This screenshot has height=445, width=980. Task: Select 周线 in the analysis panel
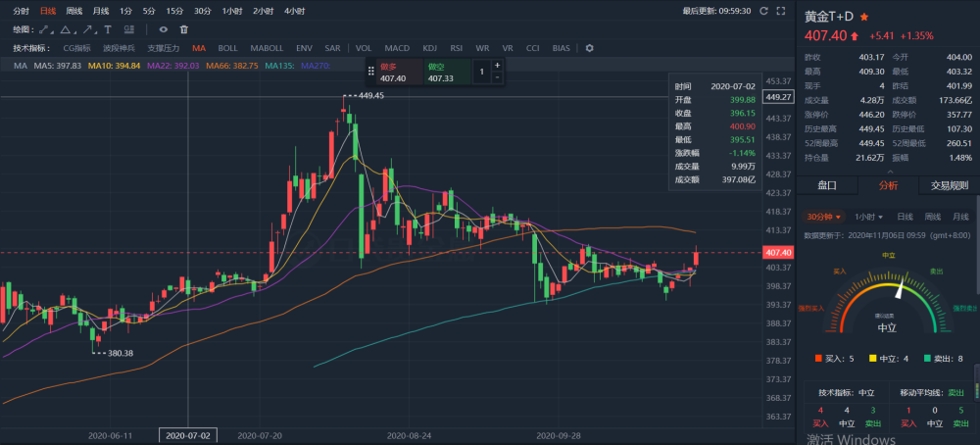click(933, 217)
